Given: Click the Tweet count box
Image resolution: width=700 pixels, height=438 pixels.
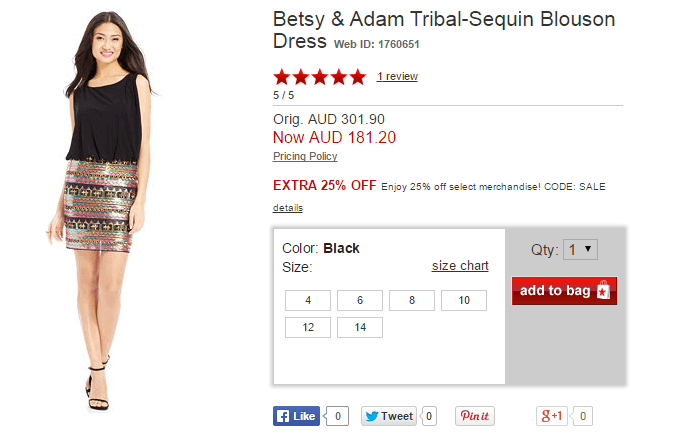Looking at the screenshot, I should [429, 416].
